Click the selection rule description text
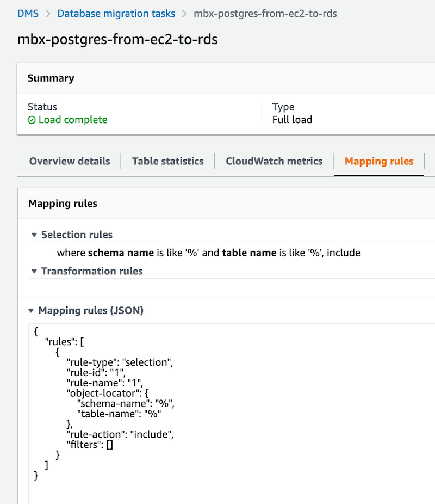 coord(208,253)
